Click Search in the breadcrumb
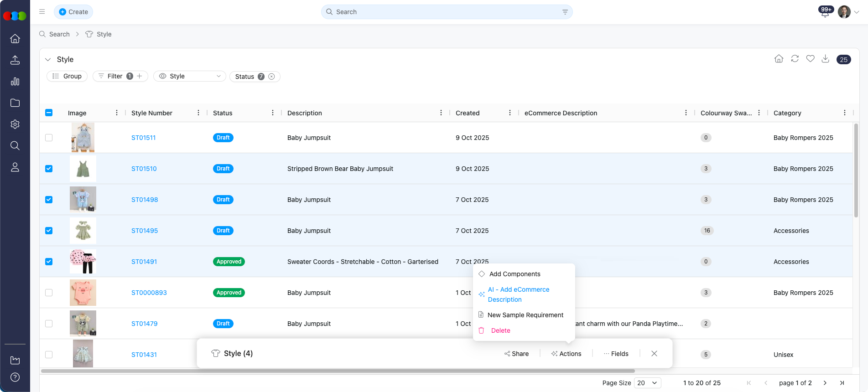The height and width of the screenshot is (392, 868). pos(59,34)
